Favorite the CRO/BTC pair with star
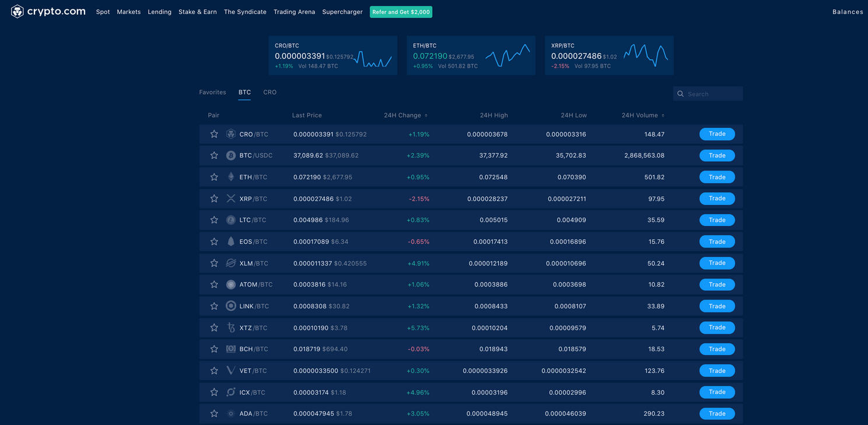The height and width of the screenshot is (425, 868). pos(214,134)
